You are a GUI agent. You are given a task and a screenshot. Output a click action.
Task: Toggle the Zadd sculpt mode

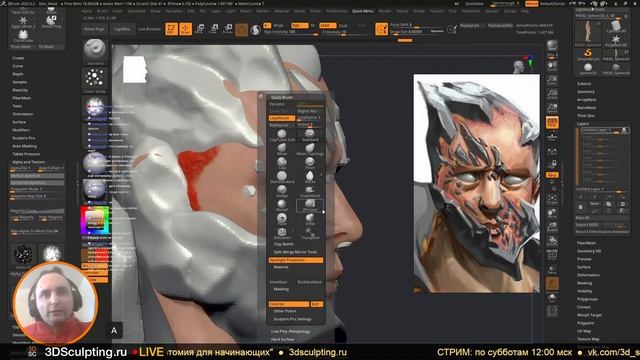[x=327, y=25]
